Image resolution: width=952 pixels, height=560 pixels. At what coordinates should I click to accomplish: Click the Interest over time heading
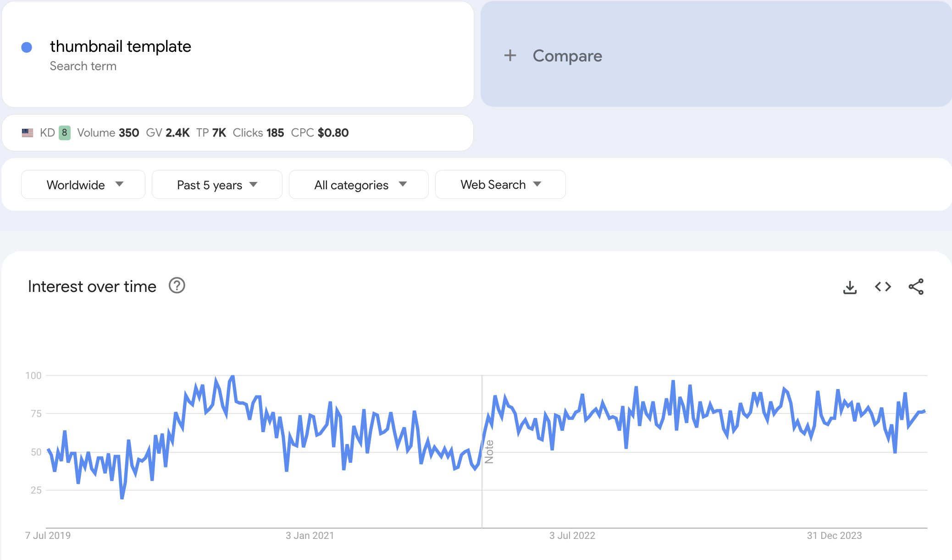[x=92, y=286]
